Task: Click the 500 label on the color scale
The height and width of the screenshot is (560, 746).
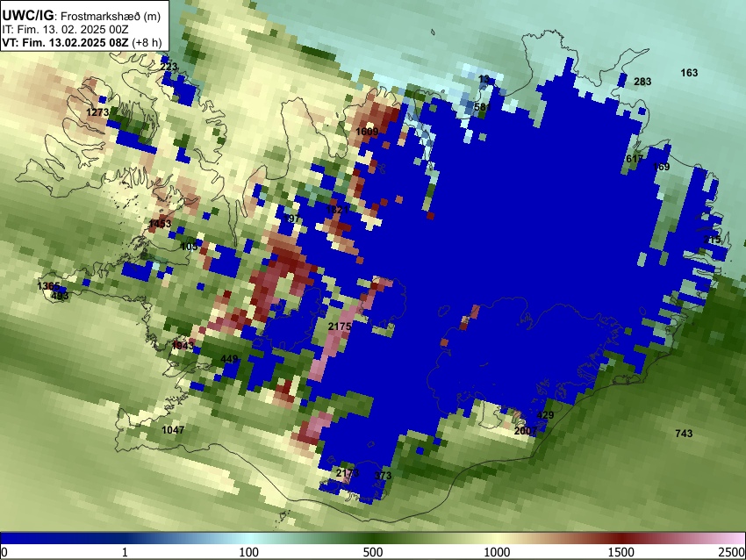Action: tap(372, 552)
